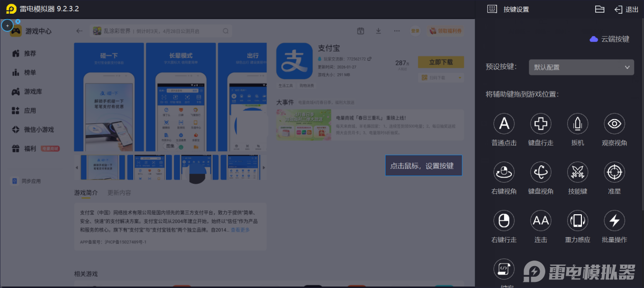Open the 碰一下 screenshot
This screenshot has height=288, width=644.
click(109, 97)
